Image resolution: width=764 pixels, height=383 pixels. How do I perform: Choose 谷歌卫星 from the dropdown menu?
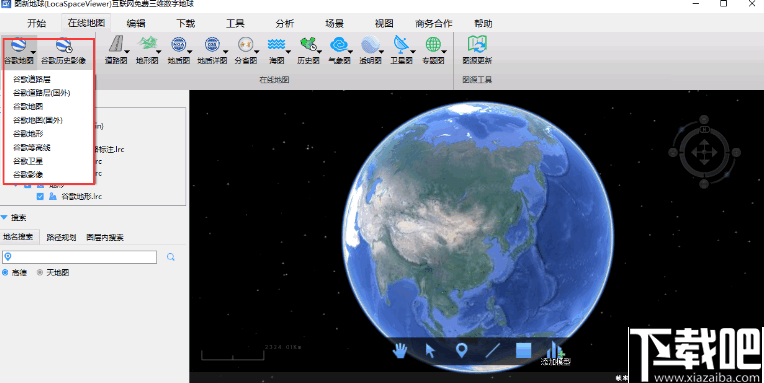pos(28,161)
